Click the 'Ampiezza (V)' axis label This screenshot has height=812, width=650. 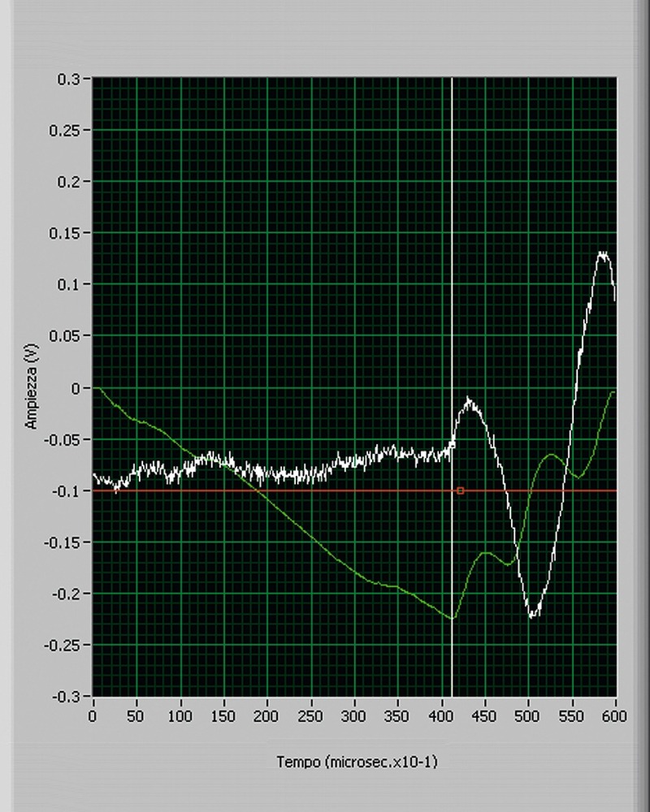31,386
